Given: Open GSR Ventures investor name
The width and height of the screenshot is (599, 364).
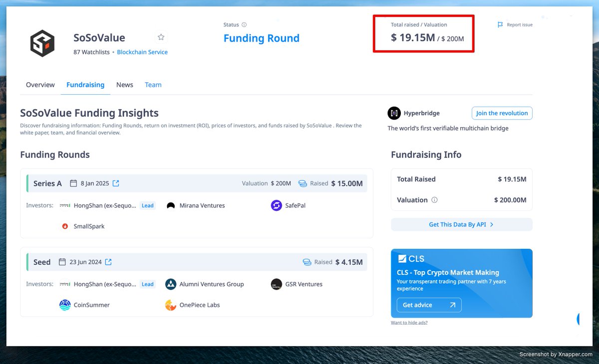Looking at the screenshot, I should [x=304, y=284].
